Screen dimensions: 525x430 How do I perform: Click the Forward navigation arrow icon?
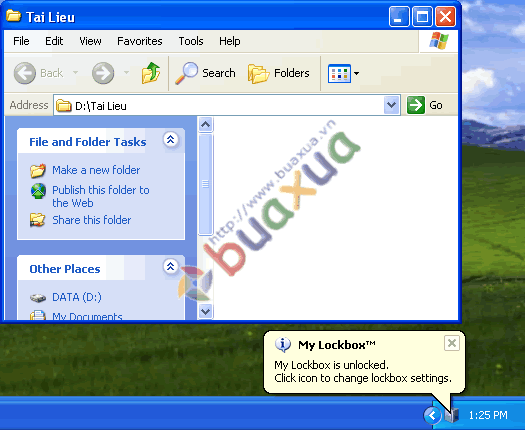tap(103, 73)
